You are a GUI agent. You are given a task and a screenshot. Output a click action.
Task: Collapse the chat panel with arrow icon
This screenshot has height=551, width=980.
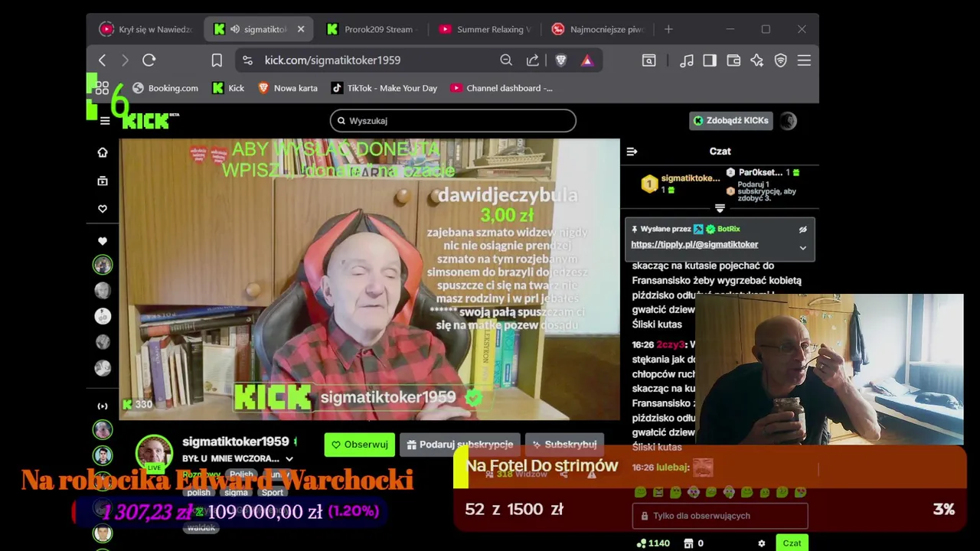632,152
